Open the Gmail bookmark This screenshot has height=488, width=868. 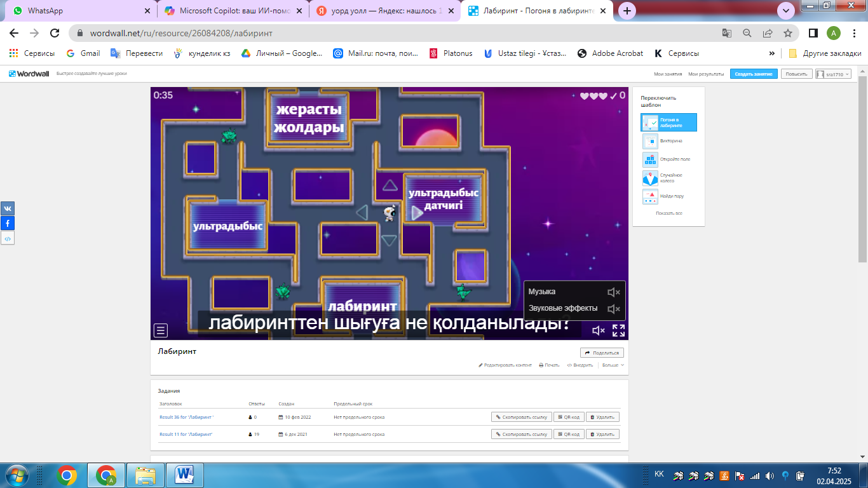[83, 53]
